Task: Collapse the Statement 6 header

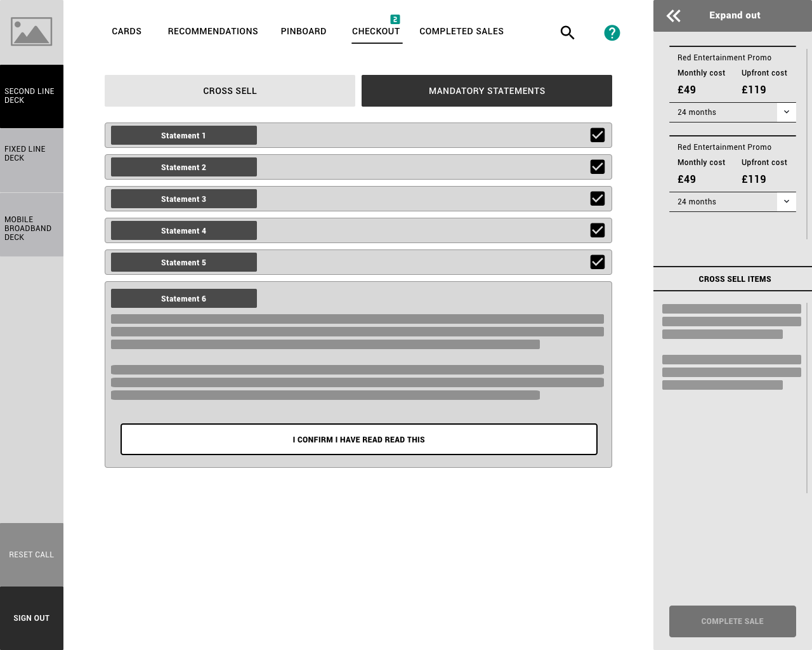Action: click(184, 298)
